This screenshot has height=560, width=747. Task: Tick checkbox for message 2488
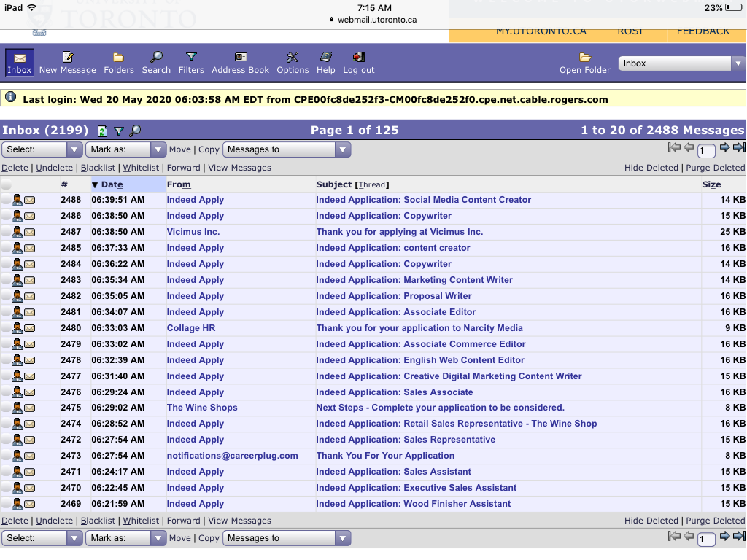(x=7, y=200)
